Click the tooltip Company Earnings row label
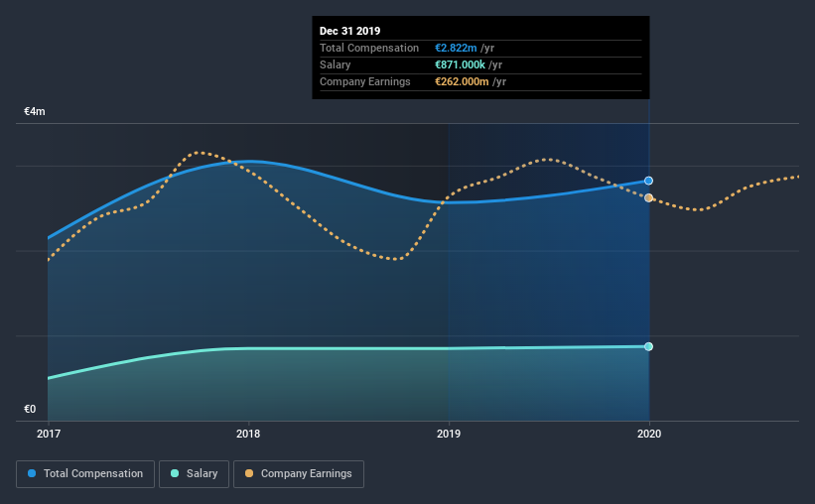 [x=365, y=81]
